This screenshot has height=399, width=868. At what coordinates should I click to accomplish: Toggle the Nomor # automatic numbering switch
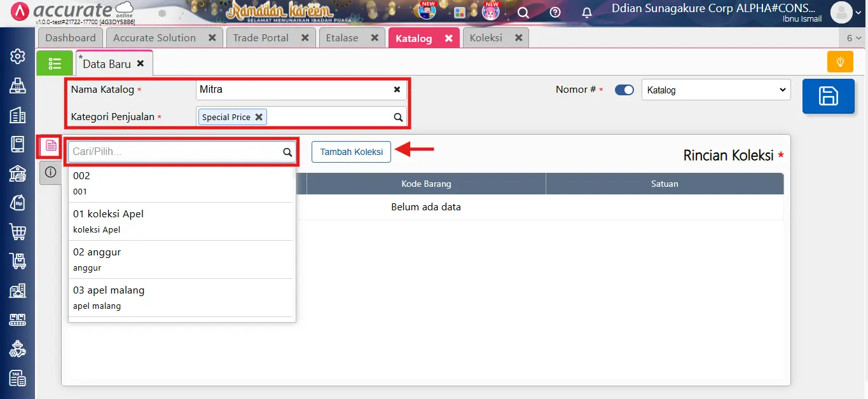624,90
